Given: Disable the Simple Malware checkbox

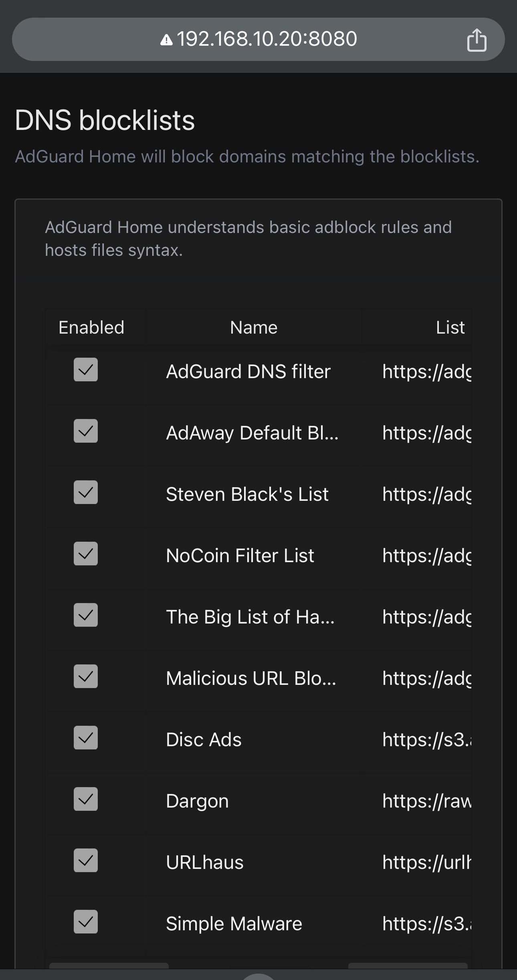Looking at the screenshot, I should click(x=86, y=921).
